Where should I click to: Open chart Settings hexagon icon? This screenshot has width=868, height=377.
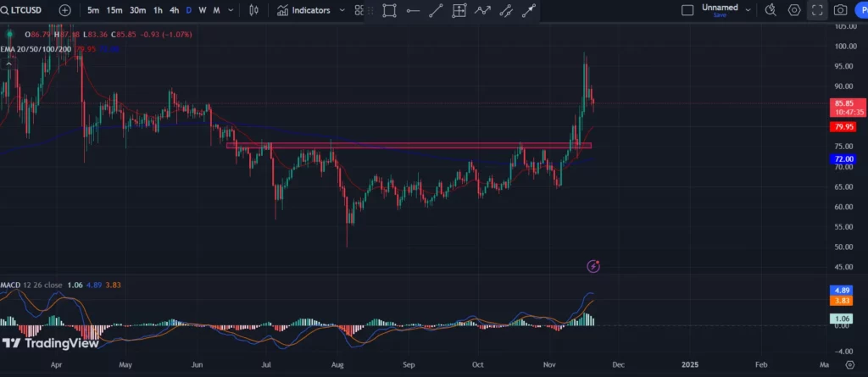794,10
